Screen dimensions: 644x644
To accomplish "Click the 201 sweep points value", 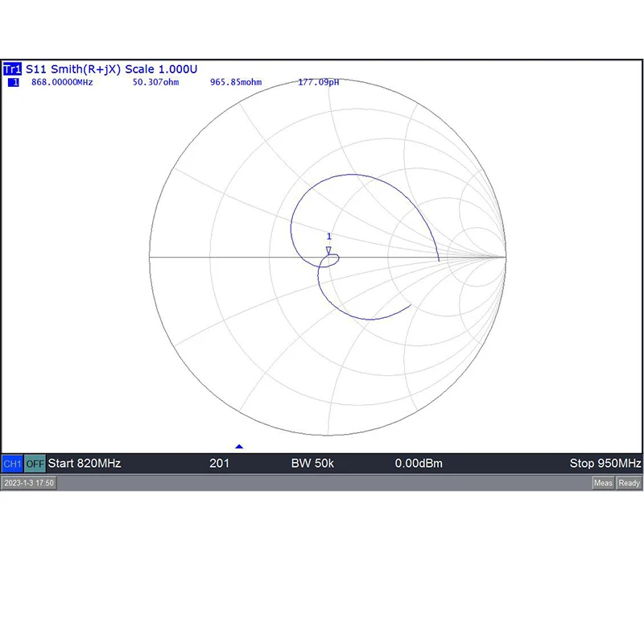I will 221,464.
